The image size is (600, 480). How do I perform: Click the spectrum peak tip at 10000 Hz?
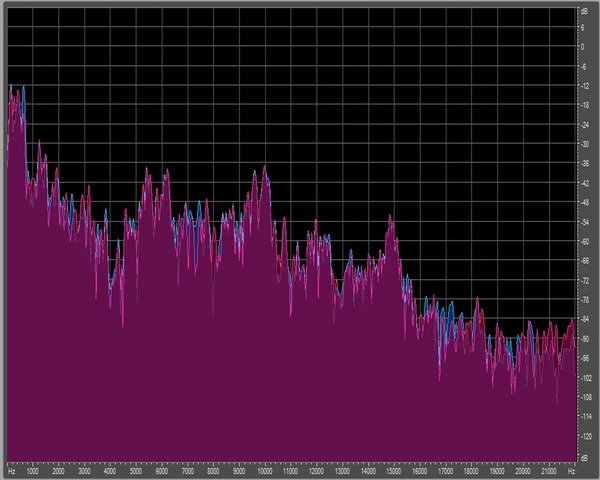265,167
